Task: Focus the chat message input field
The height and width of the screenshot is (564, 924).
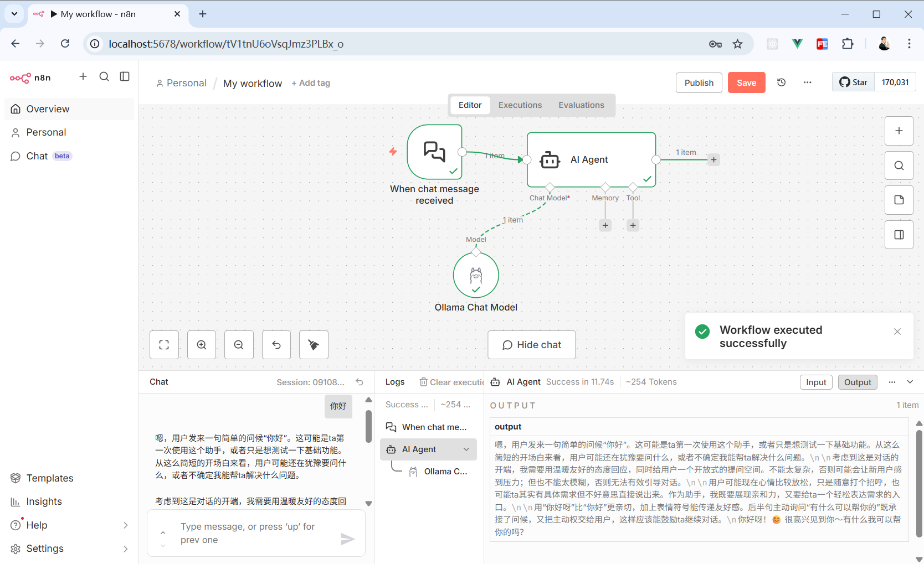Action: [x=255, y=533]
